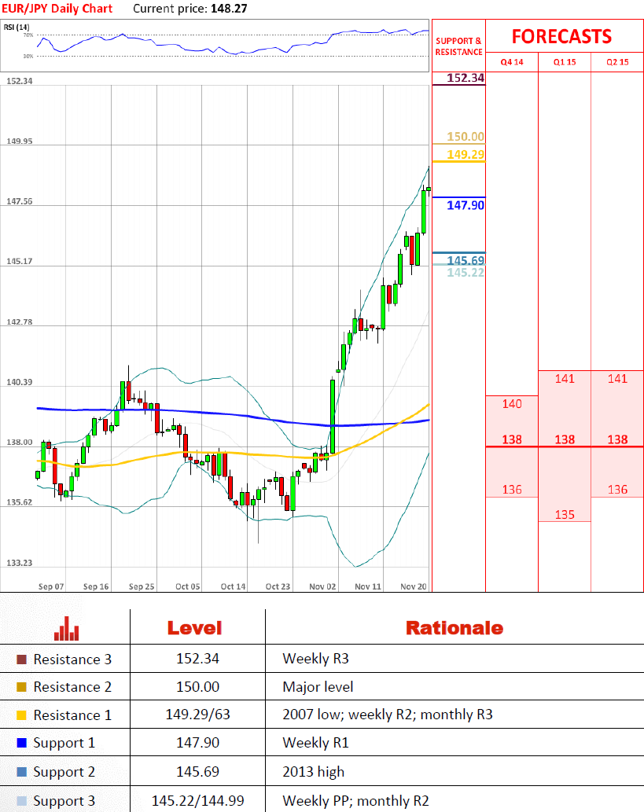
Task: Click the 147.90 cell in Level column
Action: click(x=197, y=743)
